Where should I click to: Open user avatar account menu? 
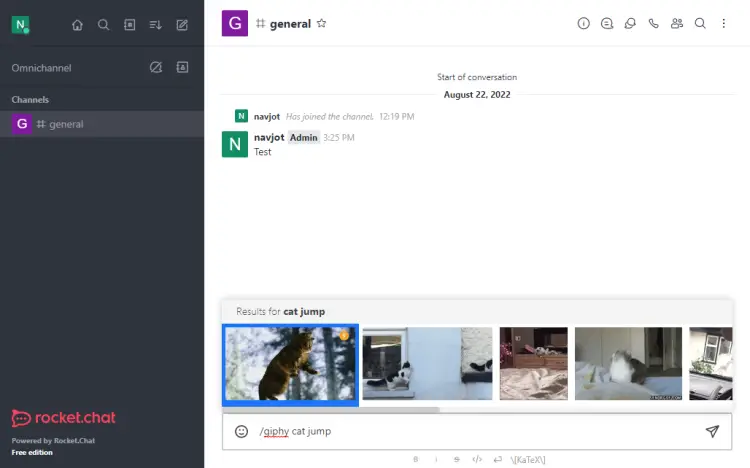click(20, 25)
